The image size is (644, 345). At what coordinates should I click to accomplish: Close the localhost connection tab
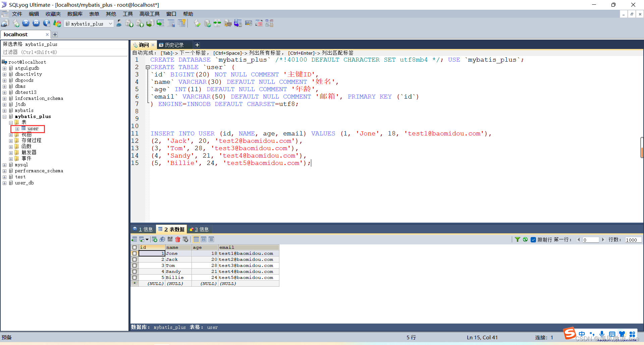click(47, 35)
